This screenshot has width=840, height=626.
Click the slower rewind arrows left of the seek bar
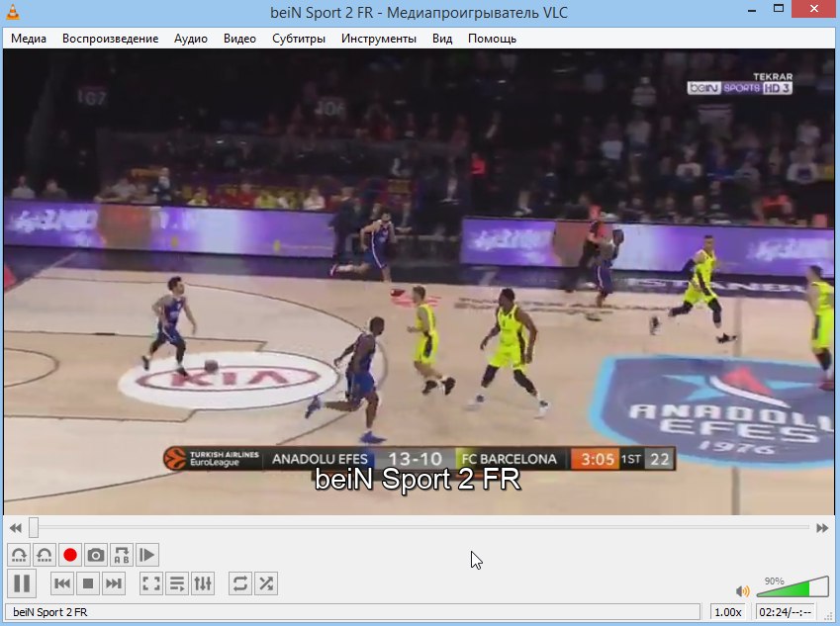[16, 528]
